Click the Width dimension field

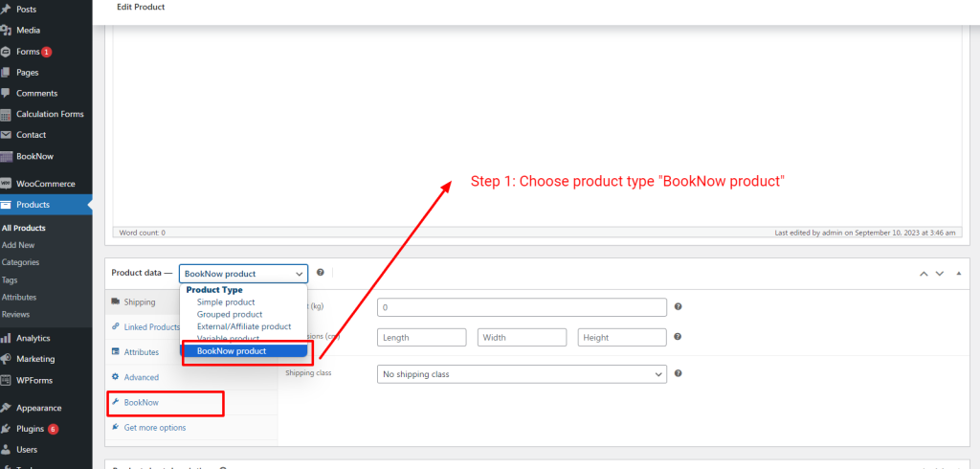[x=522, y=337]
